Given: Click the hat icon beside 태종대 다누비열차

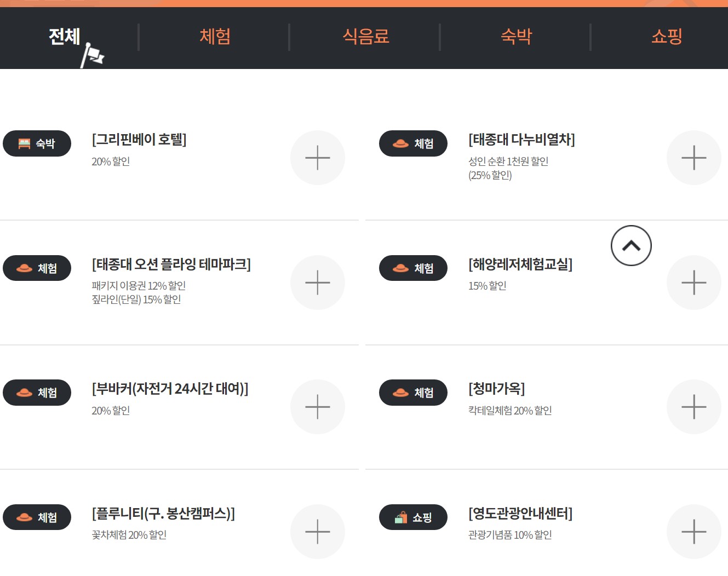Looking at the screenshot, I should pos(400,143).
